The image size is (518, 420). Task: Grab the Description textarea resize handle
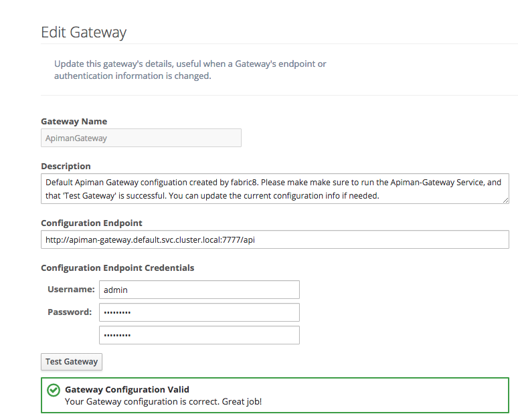tap(506, 200)
